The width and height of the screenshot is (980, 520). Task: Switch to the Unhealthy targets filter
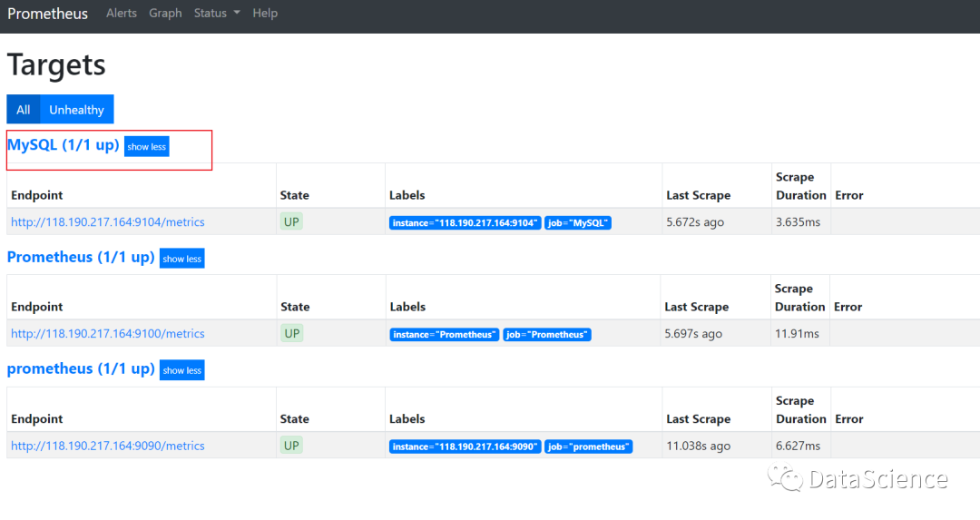(x=76, y=110)
